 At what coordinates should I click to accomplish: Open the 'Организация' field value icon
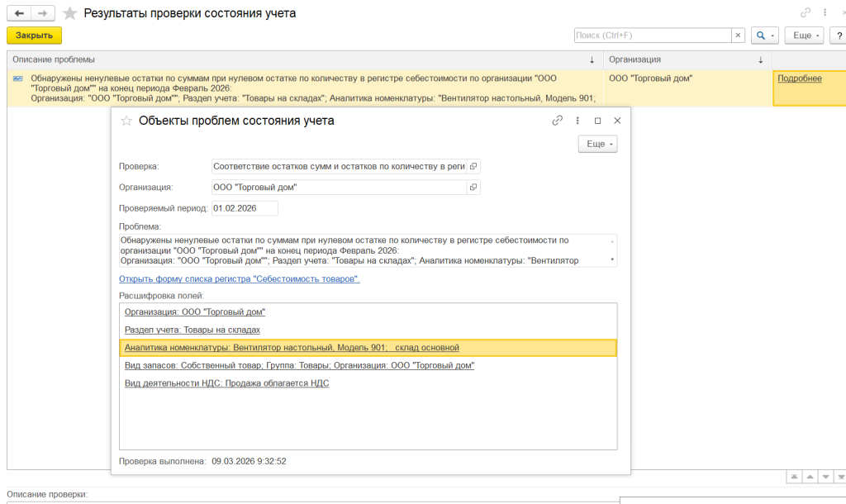473,188
